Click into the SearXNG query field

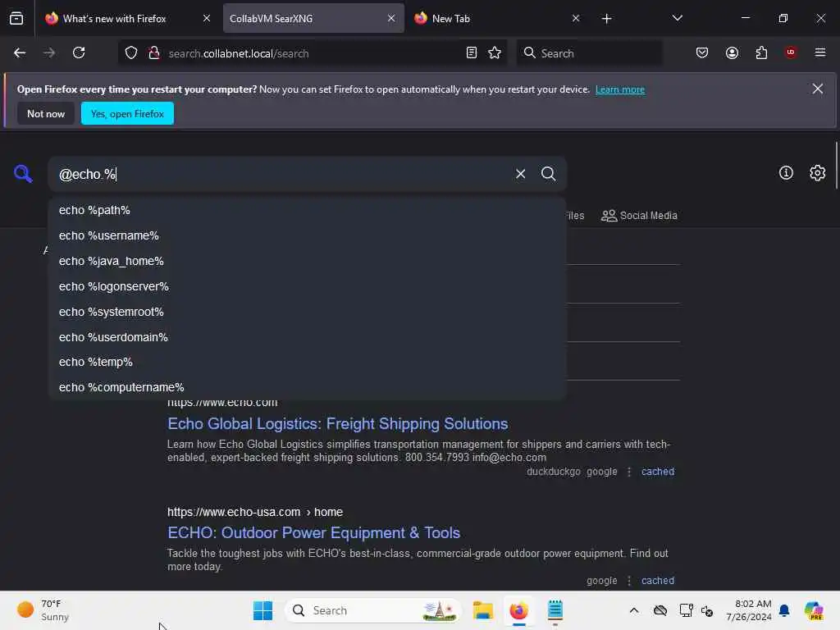click(x=284, y=174)
